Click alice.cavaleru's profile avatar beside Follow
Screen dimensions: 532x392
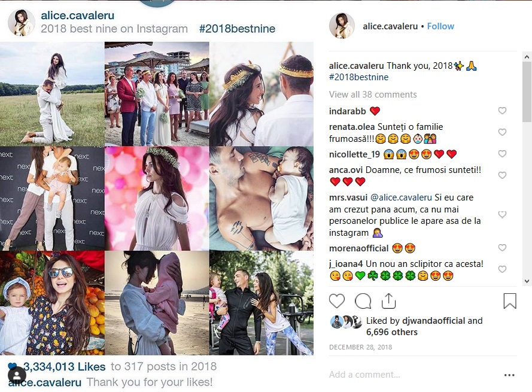click(x=342, y=26)
